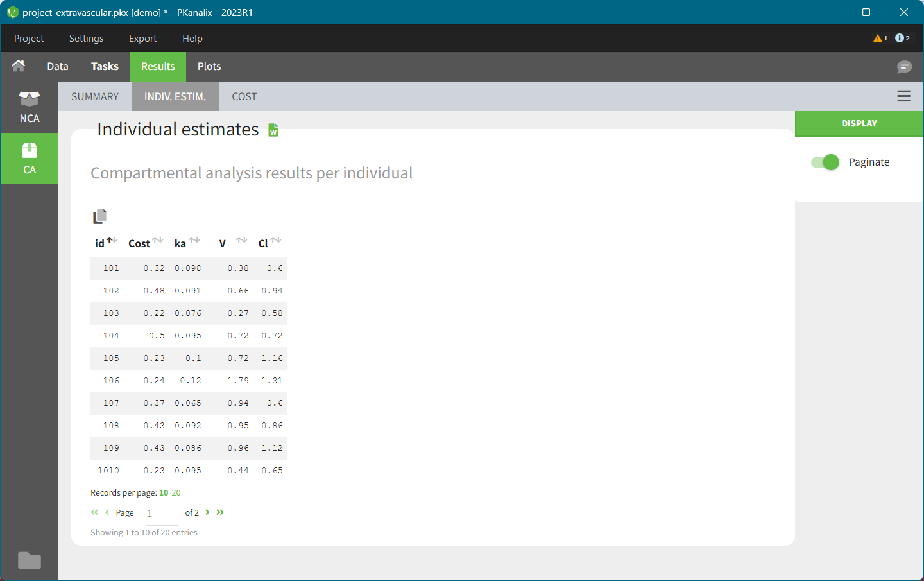Open the Export menu
Viewport: 924px width, 581px height.
click(x=142, y=39)
